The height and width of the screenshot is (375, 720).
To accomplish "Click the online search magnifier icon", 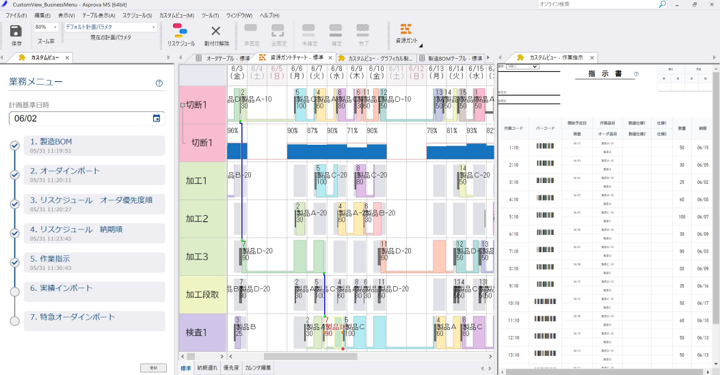I will coord(662,4).
